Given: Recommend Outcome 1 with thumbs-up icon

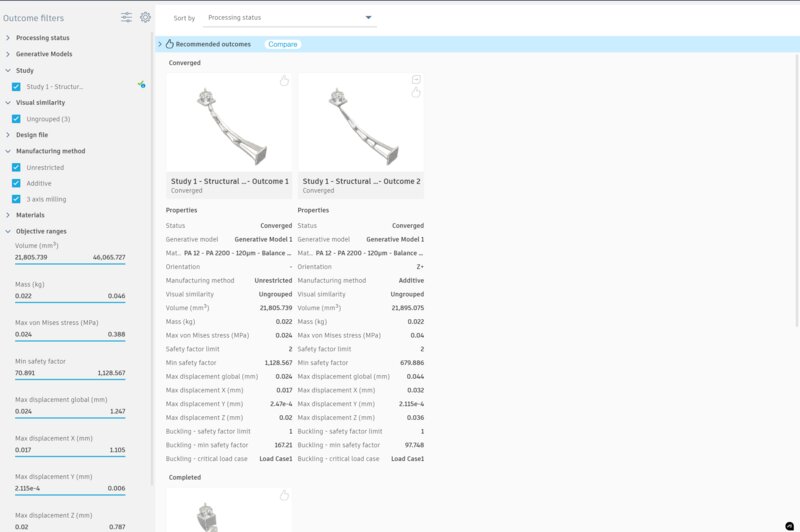Looking at the screenshot, I should pos(284,81).
